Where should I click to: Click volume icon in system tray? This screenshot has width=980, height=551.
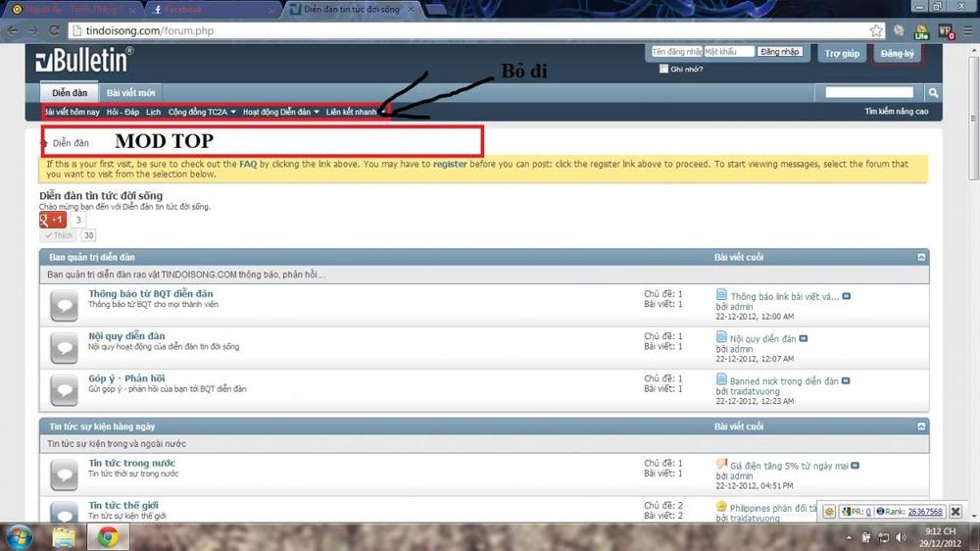(901, 537)
